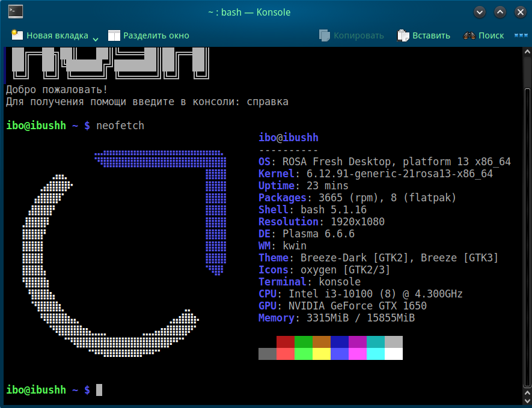
Task: Click the purple color block
Action: pos(358,342)
